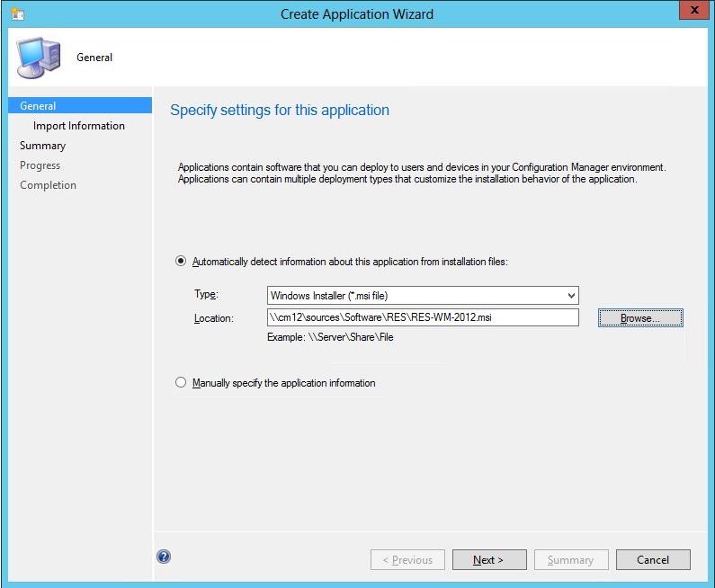The width and height of the screenshot is (715, 588).
Task: Select General in the wizard steps
Action: [80, 106]
